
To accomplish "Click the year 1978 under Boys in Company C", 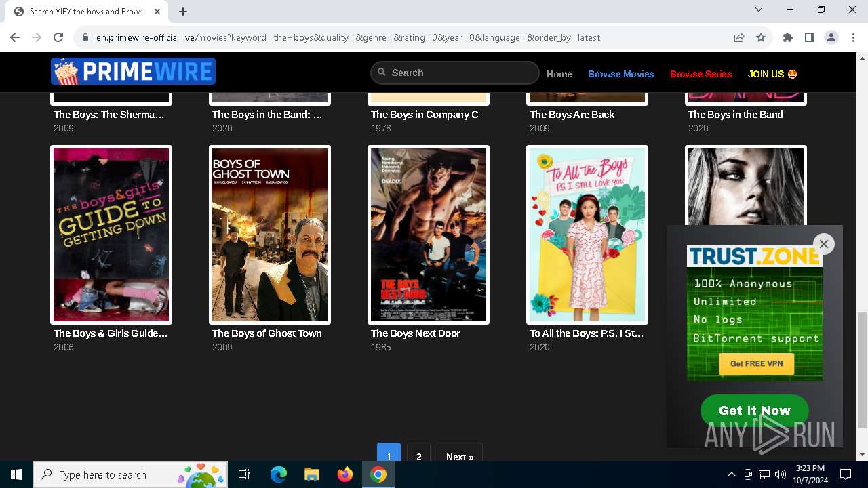I will coord(381,128).
